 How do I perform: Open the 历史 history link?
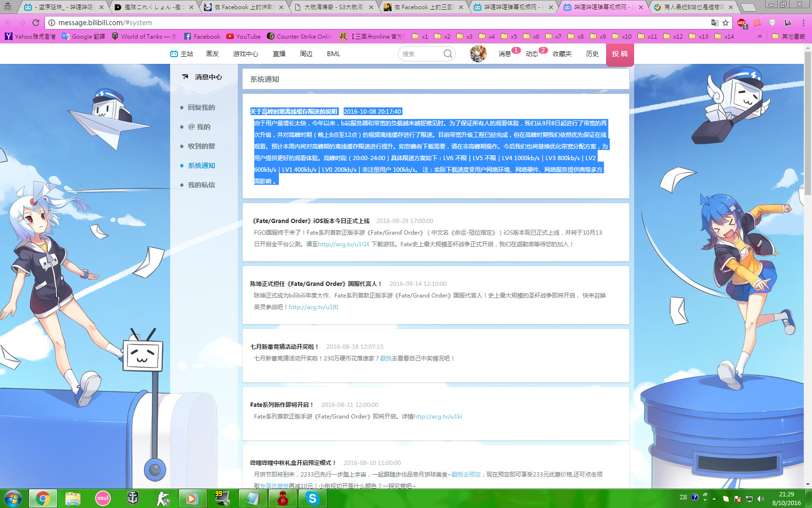tap(592, 54)
